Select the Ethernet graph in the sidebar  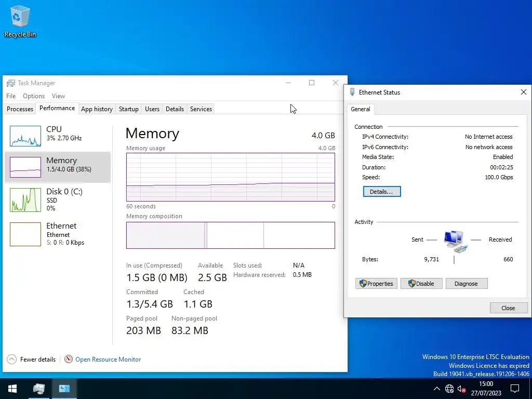pos(25,234)
